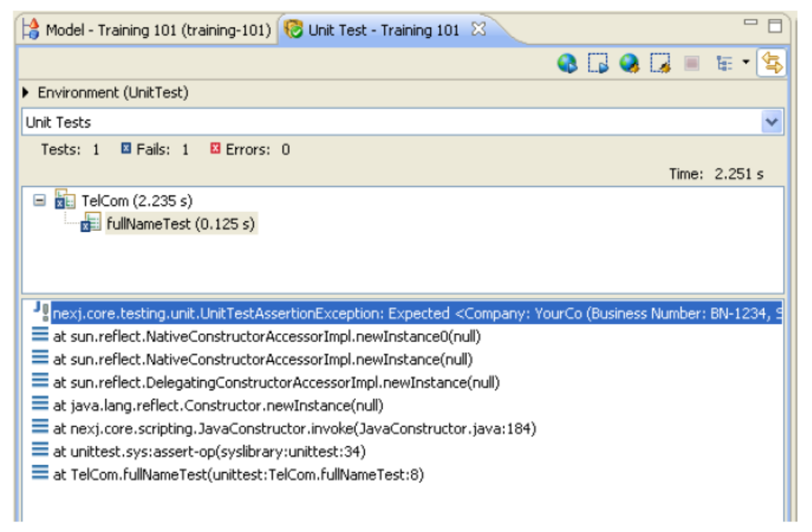Click the Stop test run square icon
This screenshot has height=532, width=812.
tap(691, 64)
